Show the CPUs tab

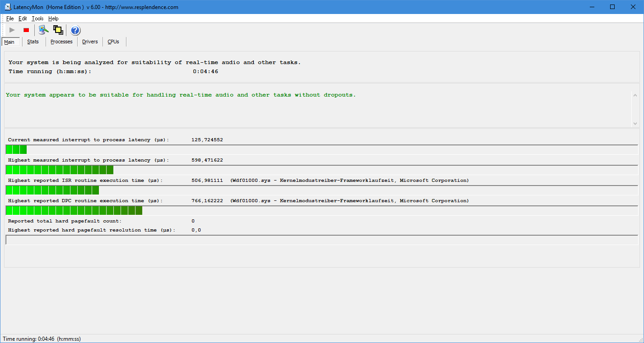[x=113, y=42]
